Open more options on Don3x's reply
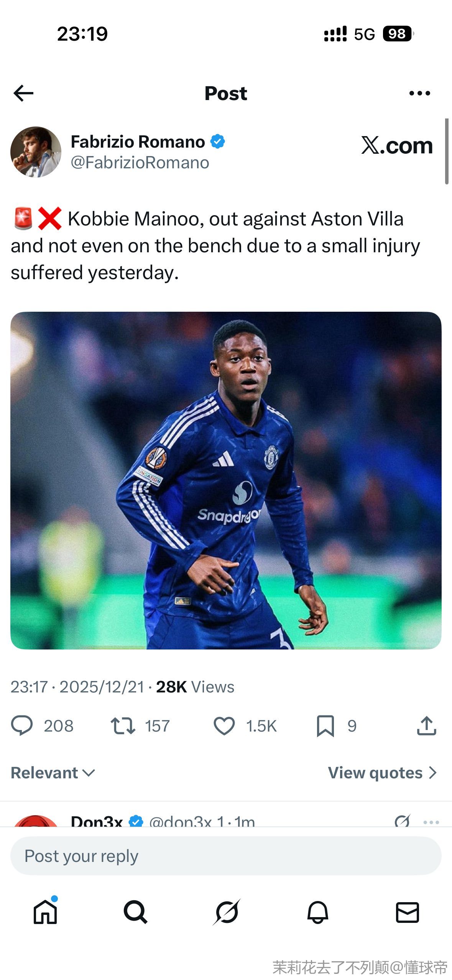Screen dimensions: 452x980 pyautogui.click(x=431, y=822)
